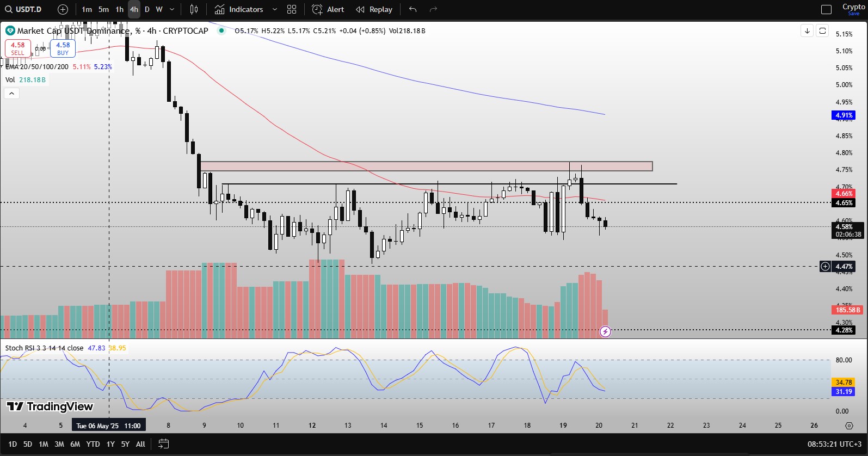868x456 pixels.
Task: Click the 4.58 SELL button
Action: 18,48
